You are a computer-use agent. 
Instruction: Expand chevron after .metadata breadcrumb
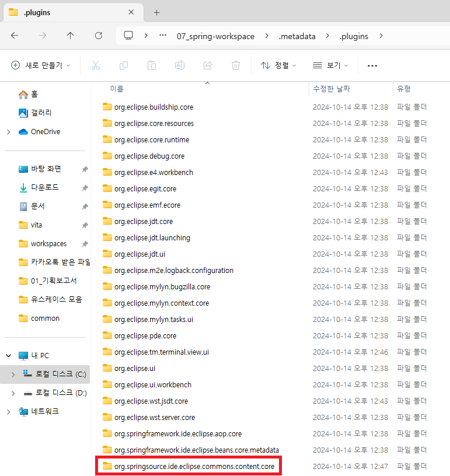[x=327, y=36]
